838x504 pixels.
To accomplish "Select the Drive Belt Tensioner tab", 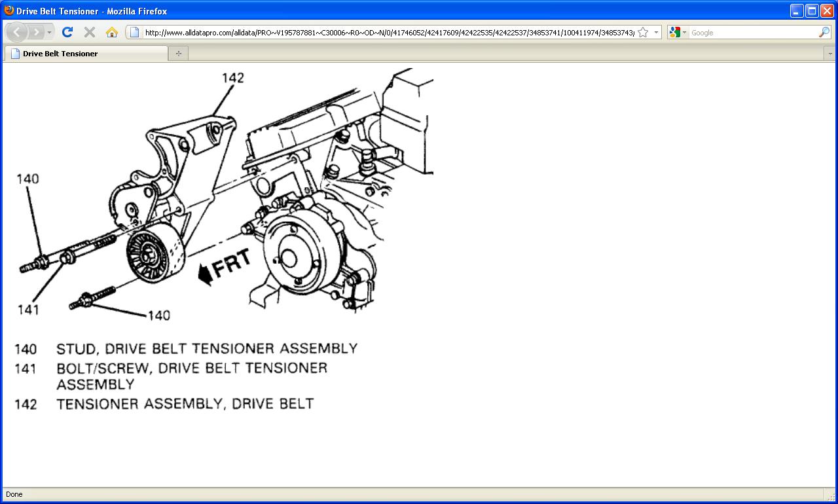I will coord(86,54).
